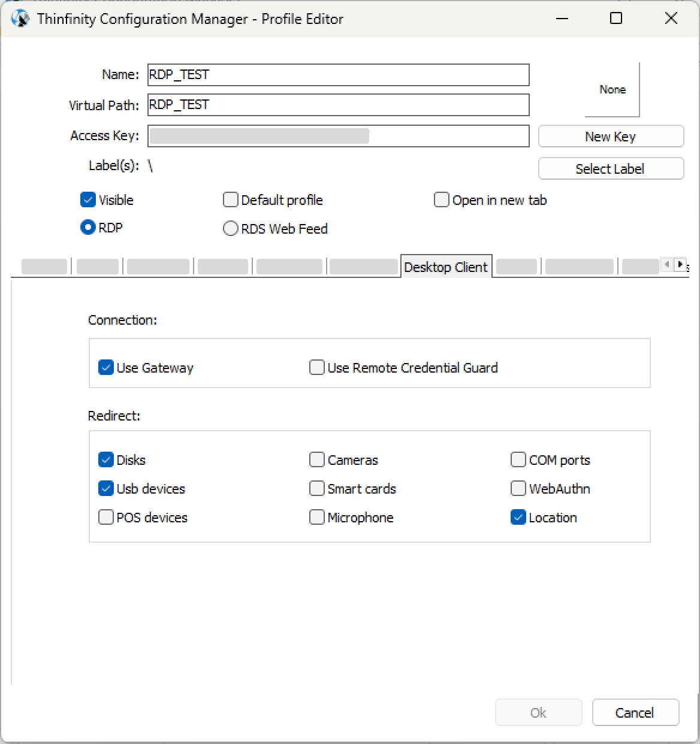Uncheck the Visible checkbox

coord(88,200)
